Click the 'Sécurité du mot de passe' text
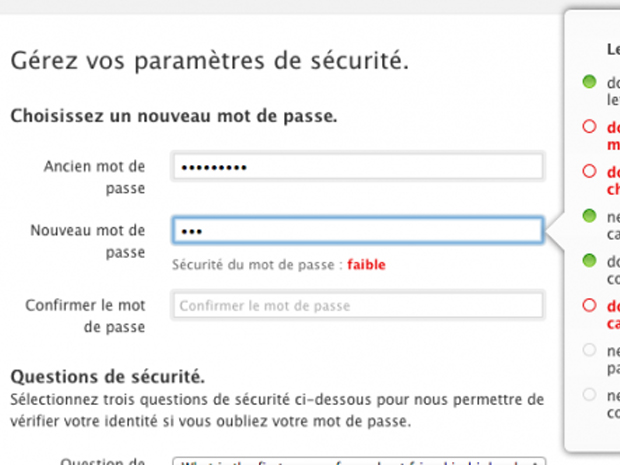The height and width of the screenshot is (465, 620). pyautogui.click(x=257, y=265)
